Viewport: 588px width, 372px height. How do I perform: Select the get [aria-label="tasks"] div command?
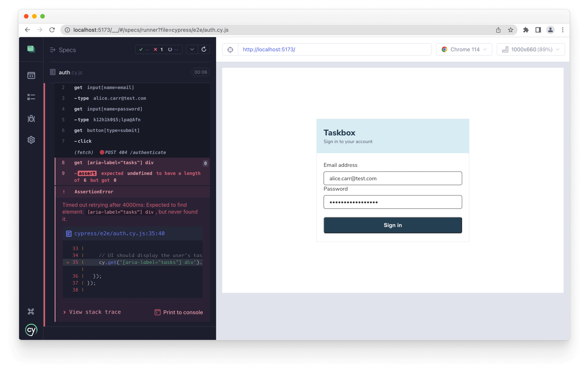[x=114, y=162]
